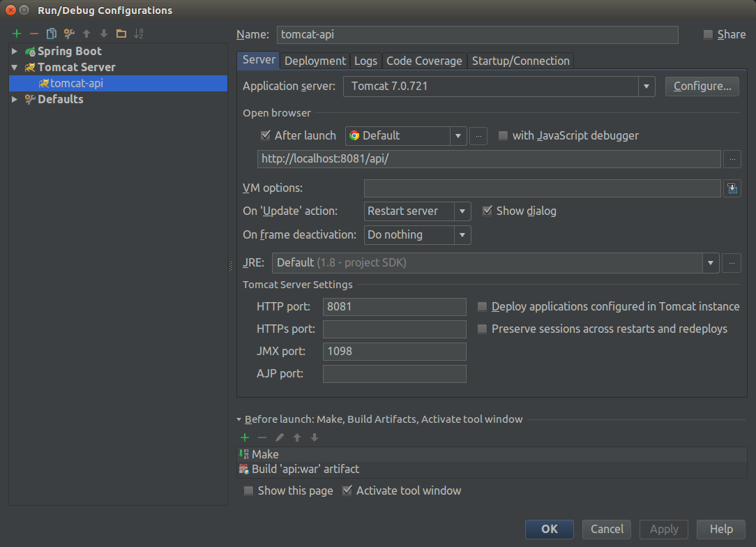This screenshot has height=547, width=756.
Task: Remove the selected Before launch task
Action: coord(262,437)
